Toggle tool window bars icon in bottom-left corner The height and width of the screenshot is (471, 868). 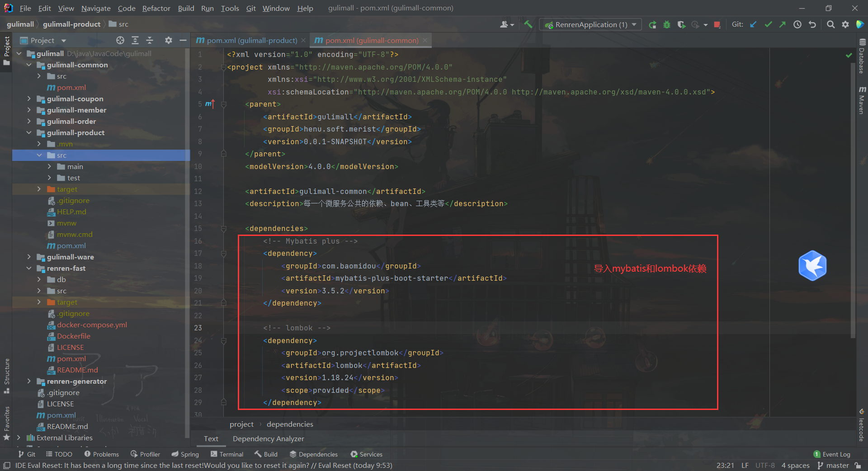click(x=6, y=465)
